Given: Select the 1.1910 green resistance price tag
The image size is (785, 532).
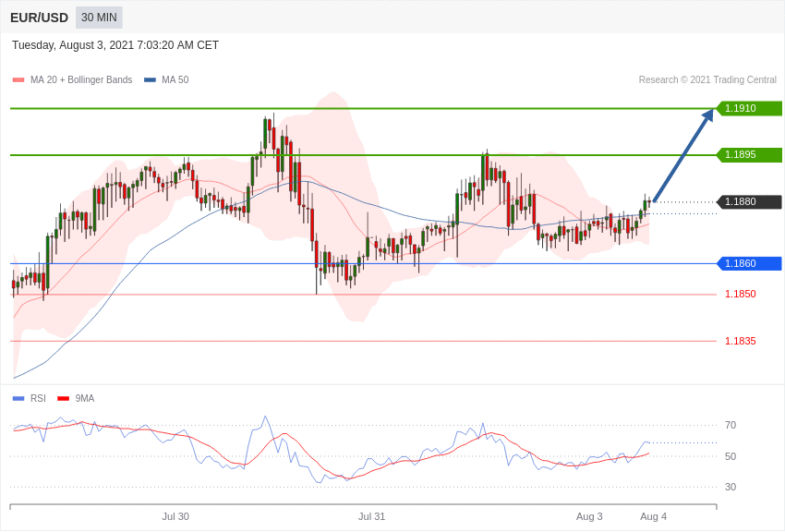Looking at the screenshot, I should (750, 108).
